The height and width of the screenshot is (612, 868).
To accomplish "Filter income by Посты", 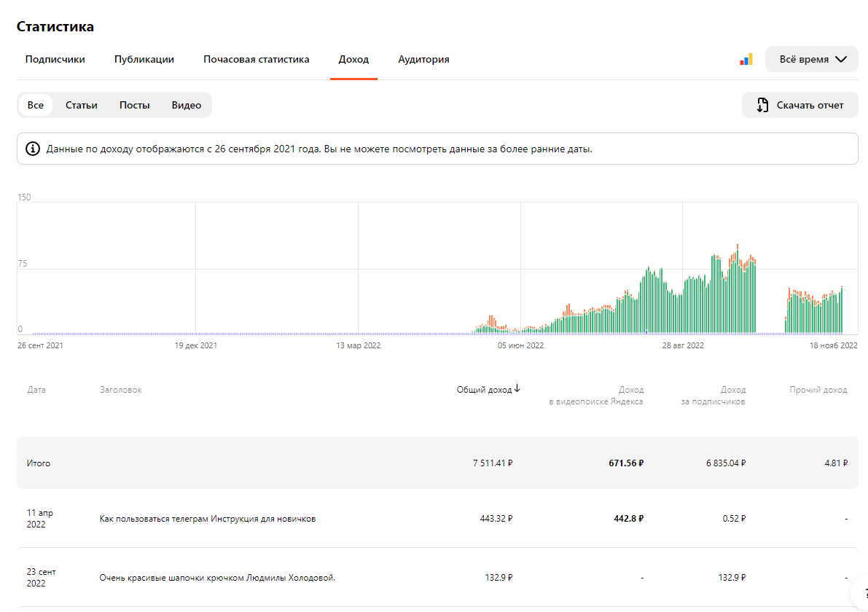I will (x=135, y=105).
